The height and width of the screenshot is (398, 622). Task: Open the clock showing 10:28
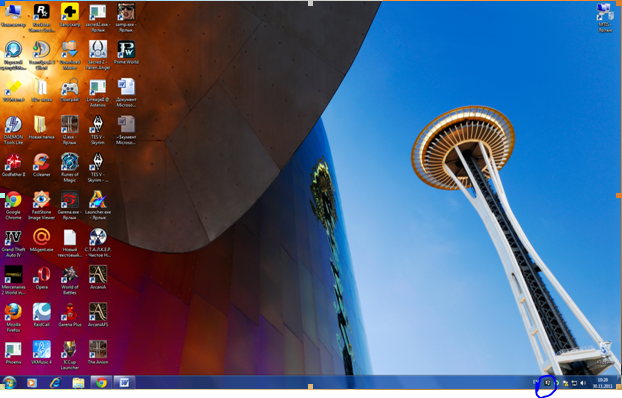point(603,383)
